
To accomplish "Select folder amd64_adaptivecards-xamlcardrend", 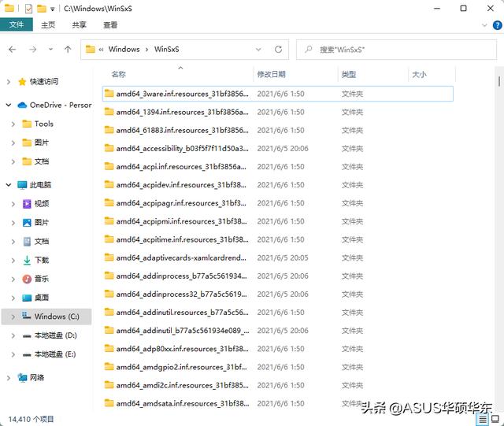I will click(x=278, y=257).
